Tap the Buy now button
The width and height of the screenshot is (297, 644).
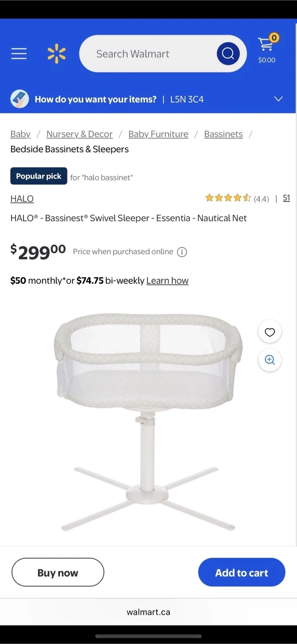pos(58,572)
